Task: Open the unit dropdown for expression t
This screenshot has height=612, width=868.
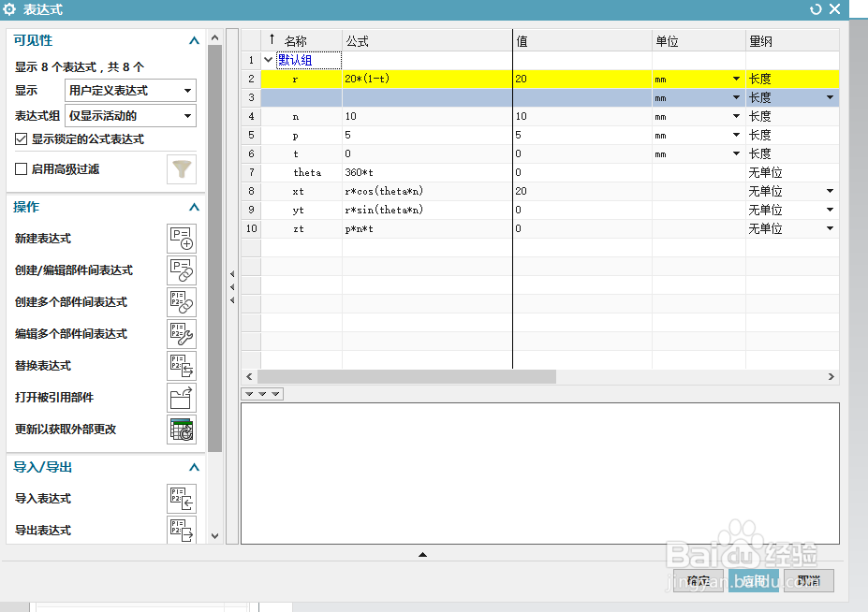Action: pos(736,153)
